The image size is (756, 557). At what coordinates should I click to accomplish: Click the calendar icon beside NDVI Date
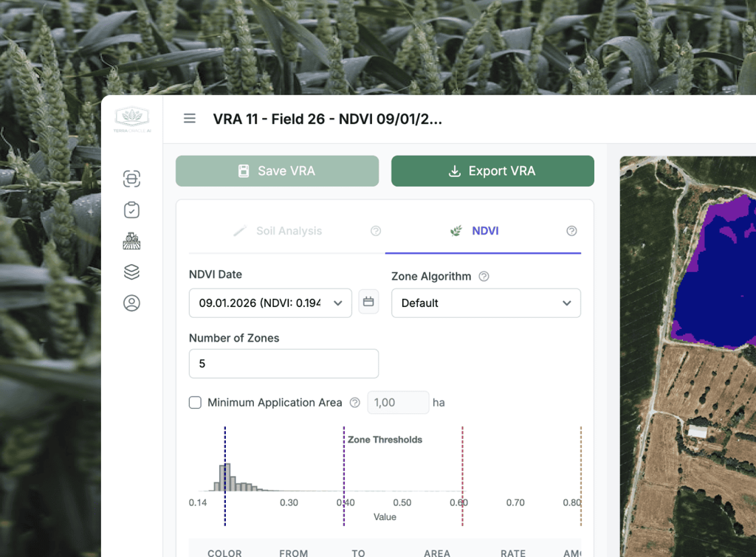pos(368,302)
